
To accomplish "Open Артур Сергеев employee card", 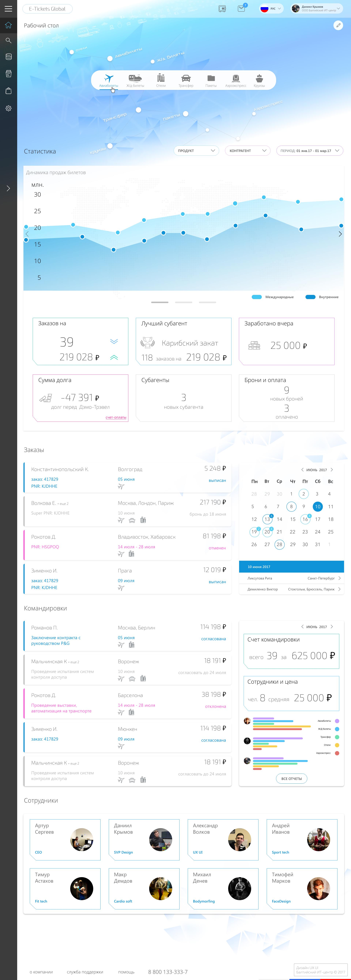I will point(65,840).
